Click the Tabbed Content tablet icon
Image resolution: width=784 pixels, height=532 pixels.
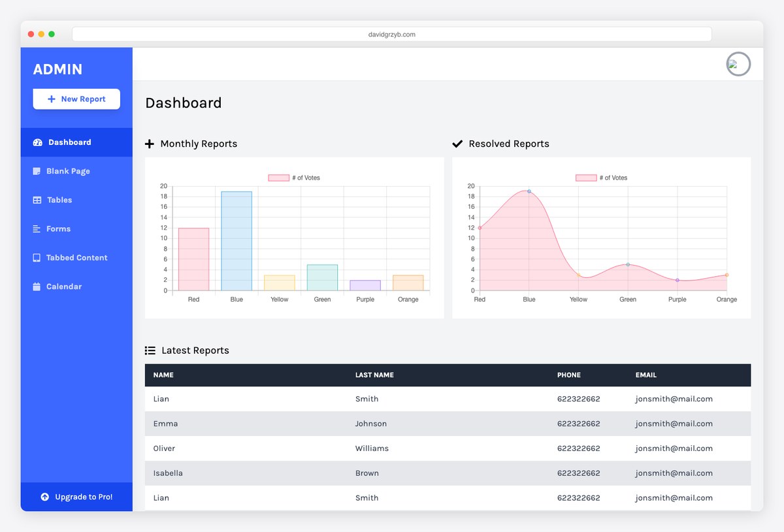pos(37,258)
